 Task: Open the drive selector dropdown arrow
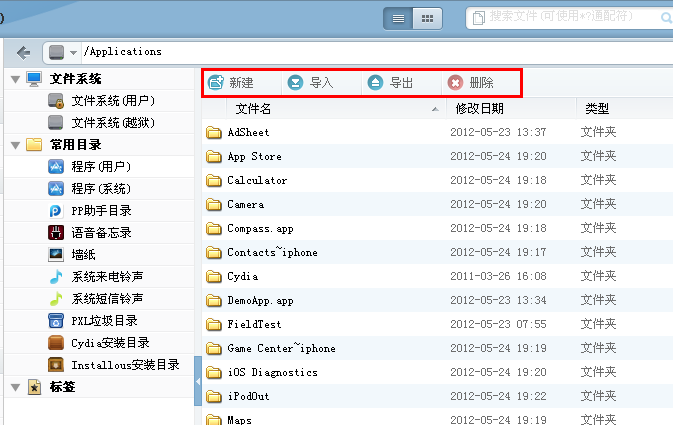pos(73,53)
